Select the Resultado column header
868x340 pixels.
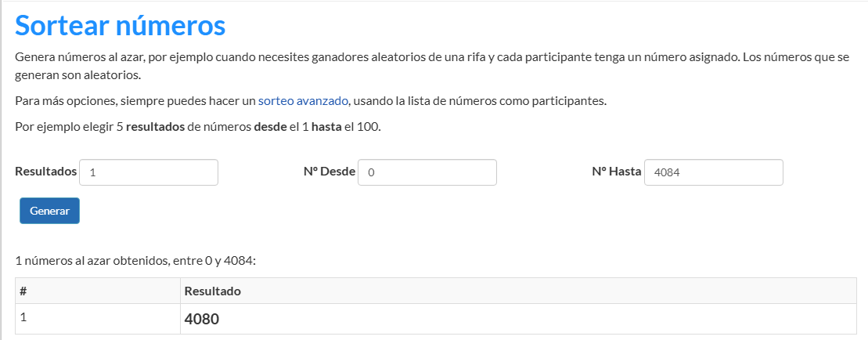click(518, 291)
